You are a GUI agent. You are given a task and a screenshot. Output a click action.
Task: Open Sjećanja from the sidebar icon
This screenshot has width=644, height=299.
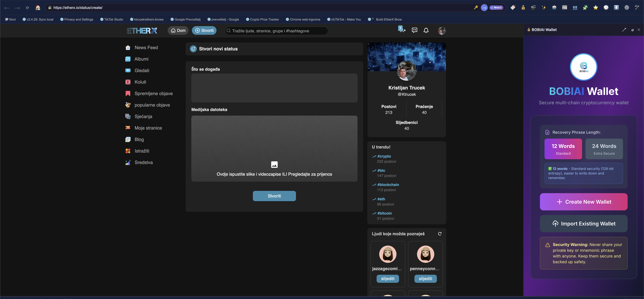[x=128, y=116]
